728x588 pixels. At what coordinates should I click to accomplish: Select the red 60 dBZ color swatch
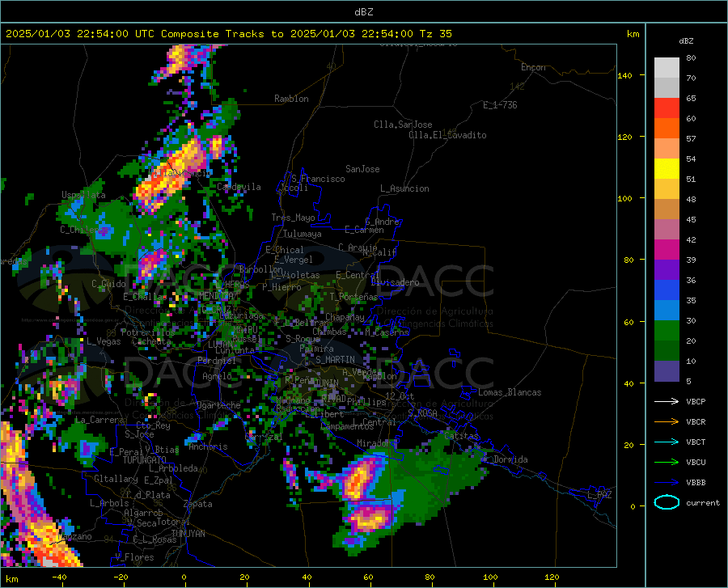click(667, 108)
